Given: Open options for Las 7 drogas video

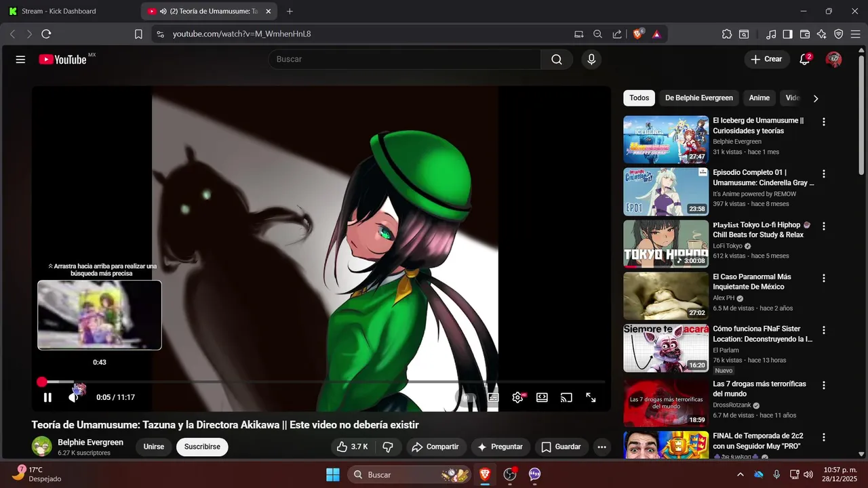Looking at the screenshot, I should pos(824,385).
